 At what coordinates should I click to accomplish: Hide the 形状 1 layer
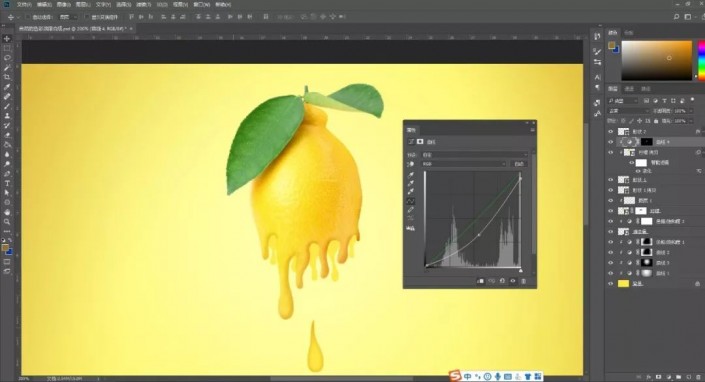pos(610,179)
